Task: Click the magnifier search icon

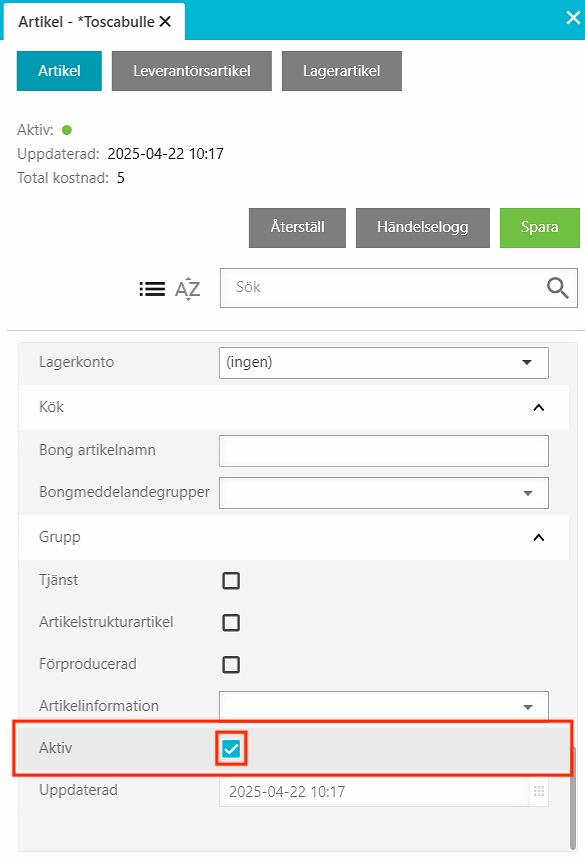Action: click(x=558, y=288)
